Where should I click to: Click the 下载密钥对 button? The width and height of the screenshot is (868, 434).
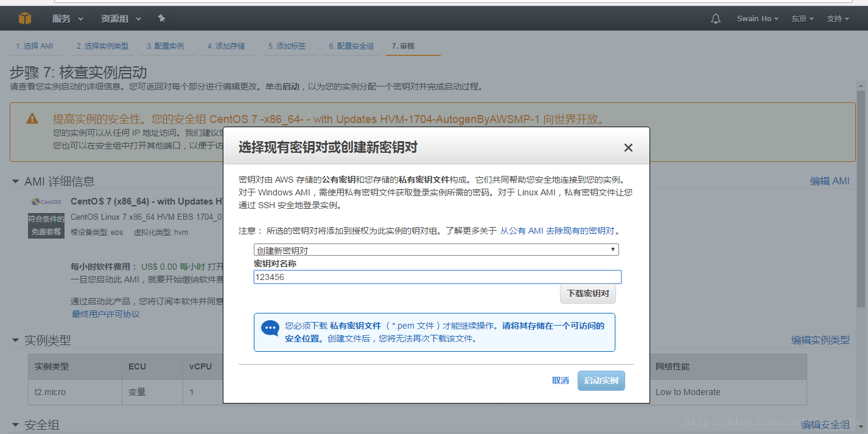coord(588,293)
